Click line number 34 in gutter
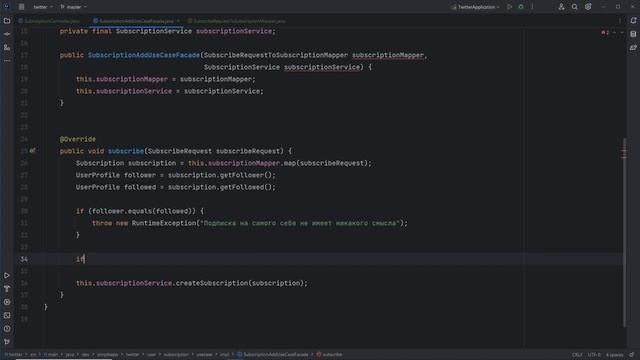The image size is (640, 360). (x=24, y=259)
